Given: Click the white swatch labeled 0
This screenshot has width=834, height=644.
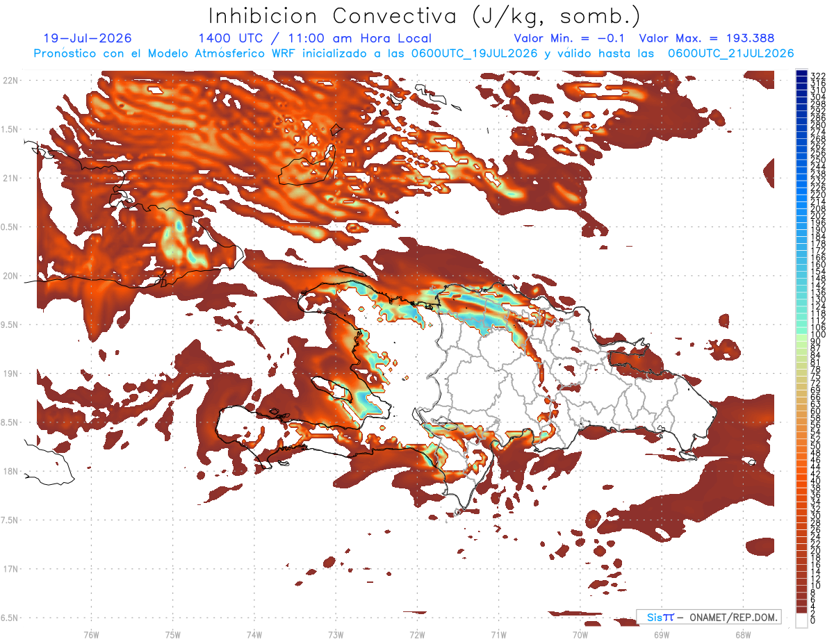Looking at the screenshot, I should point(801,620).
